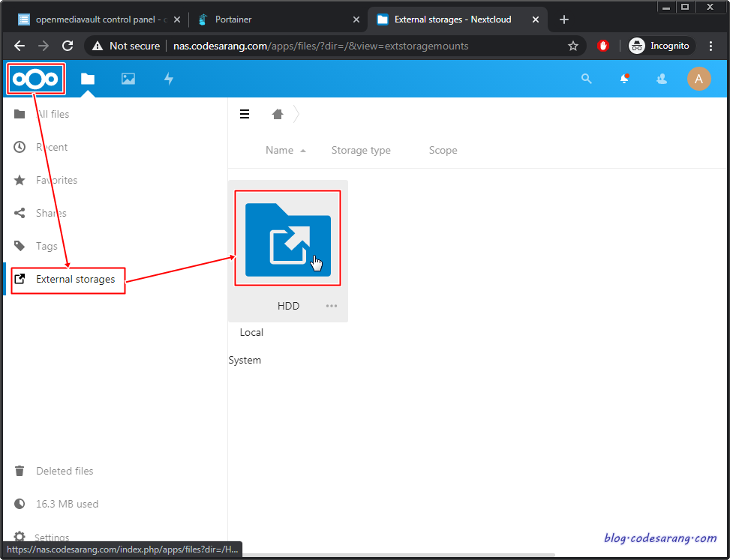This screenshot has width=730, height=560.
Task: Open Deleted files in sidebar
Action: [x=115, y=471]
